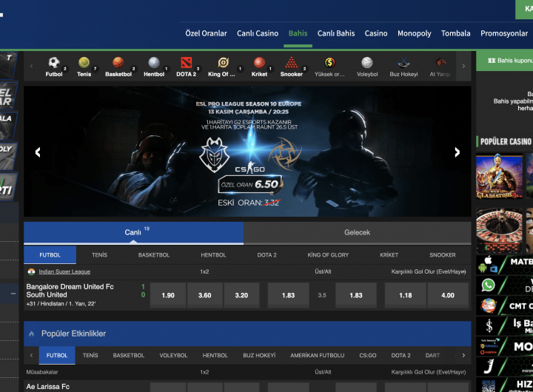The height and width of the screenshot is (392, 533).
Task: Bet on Bangalore win at 1.90
Action: click(x=168, y=295)
